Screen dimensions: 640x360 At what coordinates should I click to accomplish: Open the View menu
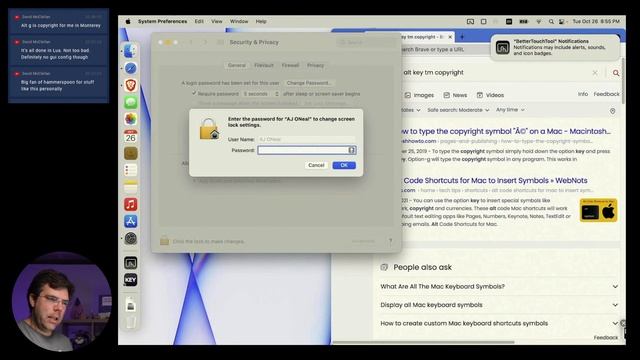click(217, 21)
